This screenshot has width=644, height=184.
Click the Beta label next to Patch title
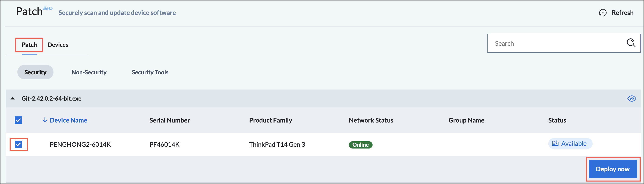coord(48,8)
